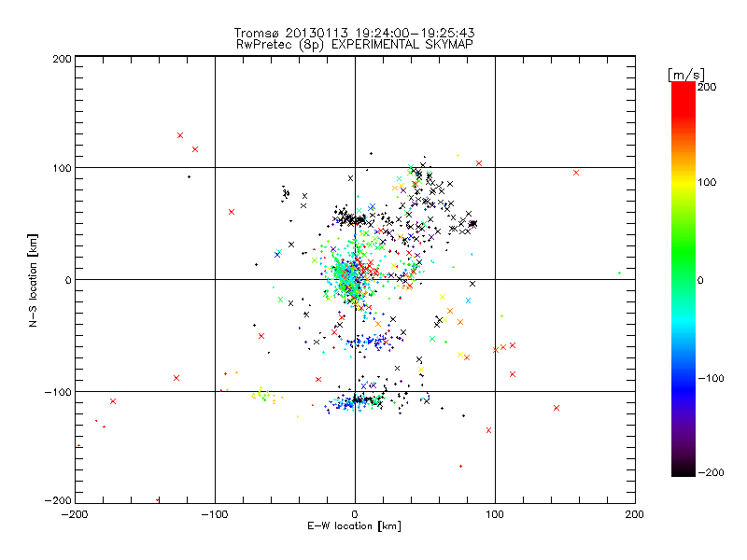This screenshot has width=747, height=560.
Task: Click the lone yellow dot above the northeast cluster
Action: tap(458, 155)
